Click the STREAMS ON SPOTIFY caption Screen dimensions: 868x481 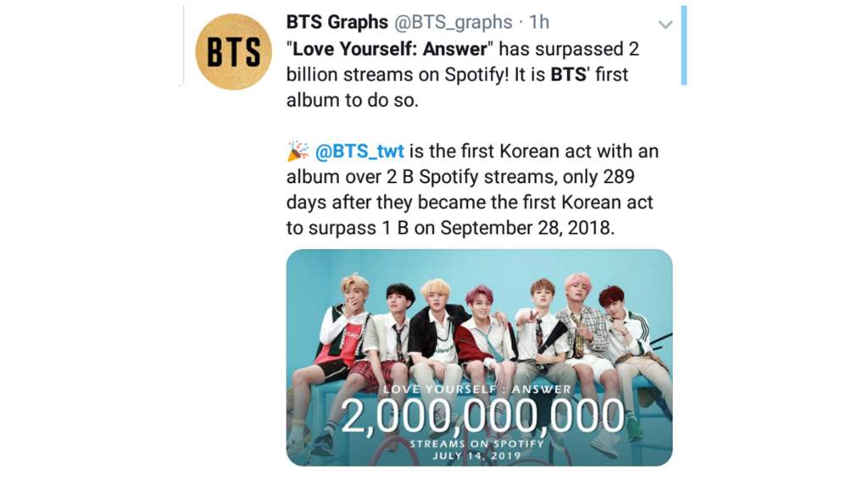coord(477,444)
